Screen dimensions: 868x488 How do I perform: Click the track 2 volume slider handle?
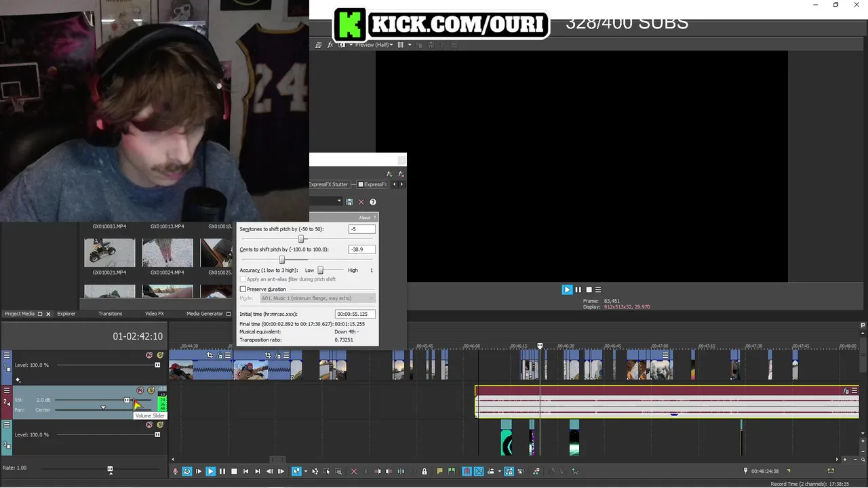127,400
